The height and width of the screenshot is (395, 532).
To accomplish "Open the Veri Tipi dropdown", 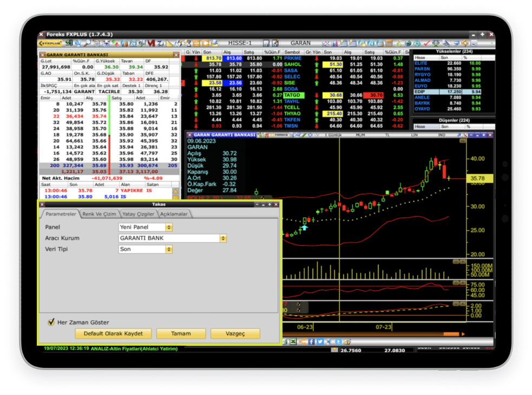I will 168,249.
